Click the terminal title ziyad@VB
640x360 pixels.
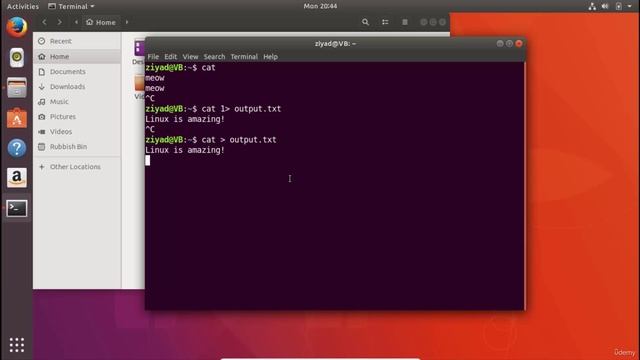(x=335, y=44)
